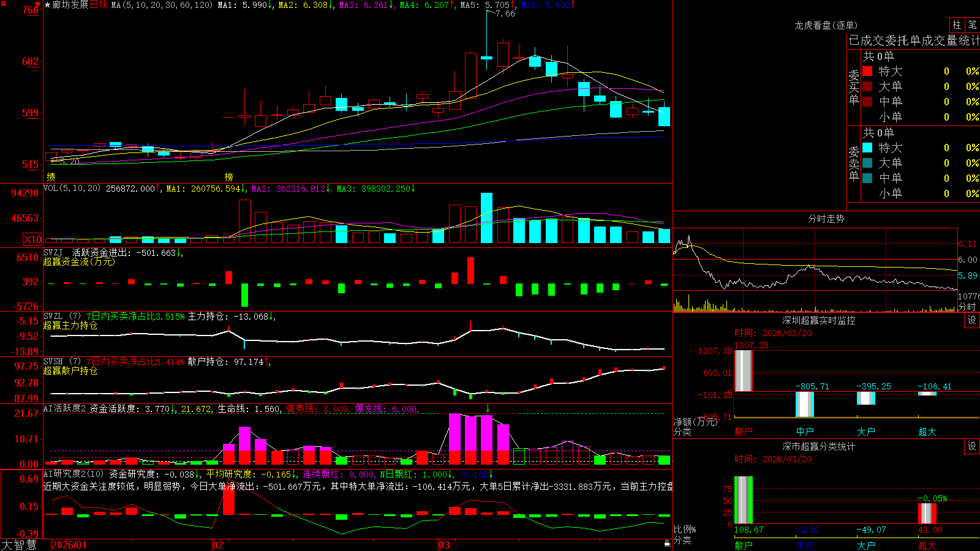
Task: Click the 廊坊发展 stock name
Action: tap(70, 5)
